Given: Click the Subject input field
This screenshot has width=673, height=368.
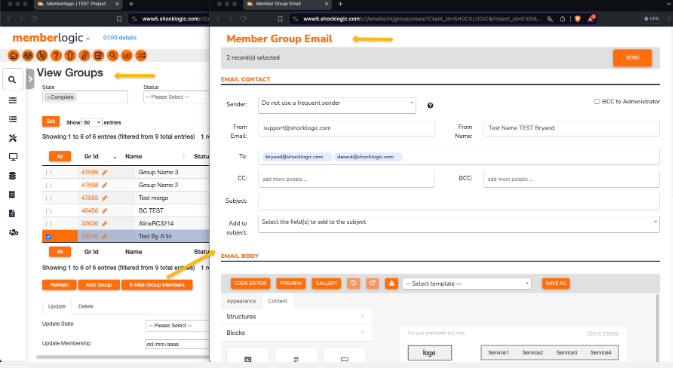Looking at the screenshot, I should tap(459, 201).
